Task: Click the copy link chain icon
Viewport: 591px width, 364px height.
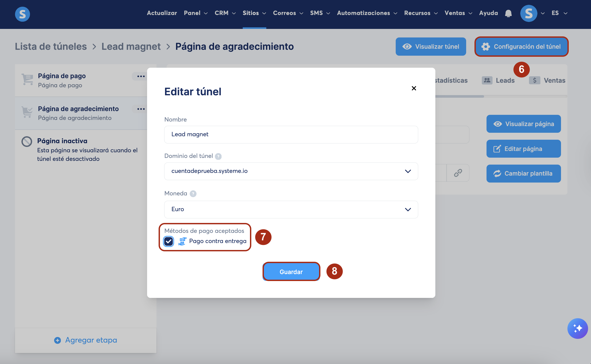Action: coord(458,173)
